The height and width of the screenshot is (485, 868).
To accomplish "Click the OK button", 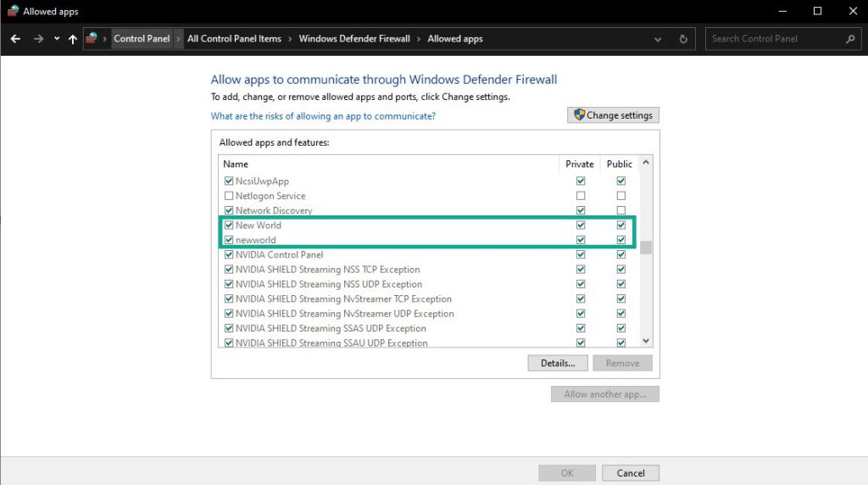I will pos(567,473).
